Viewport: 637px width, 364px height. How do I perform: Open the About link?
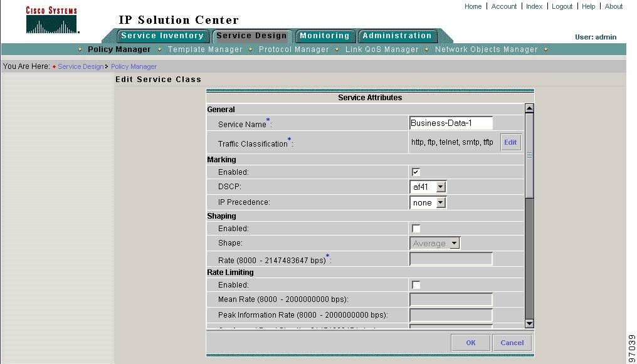[613, 6]
